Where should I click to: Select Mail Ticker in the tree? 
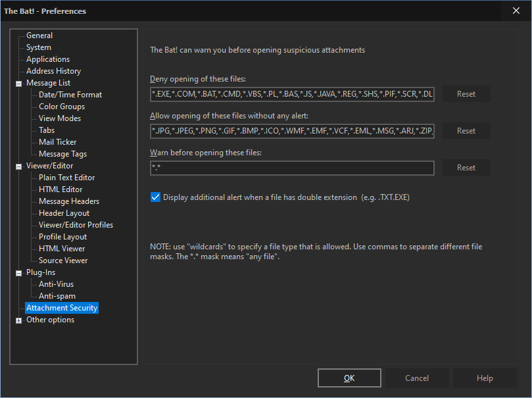[57, 142]
